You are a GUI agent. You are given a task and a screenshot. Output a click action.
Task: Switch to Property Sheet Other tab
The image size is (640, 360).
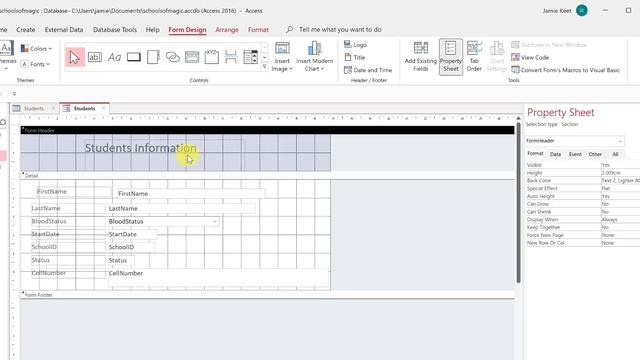point(595,154)
